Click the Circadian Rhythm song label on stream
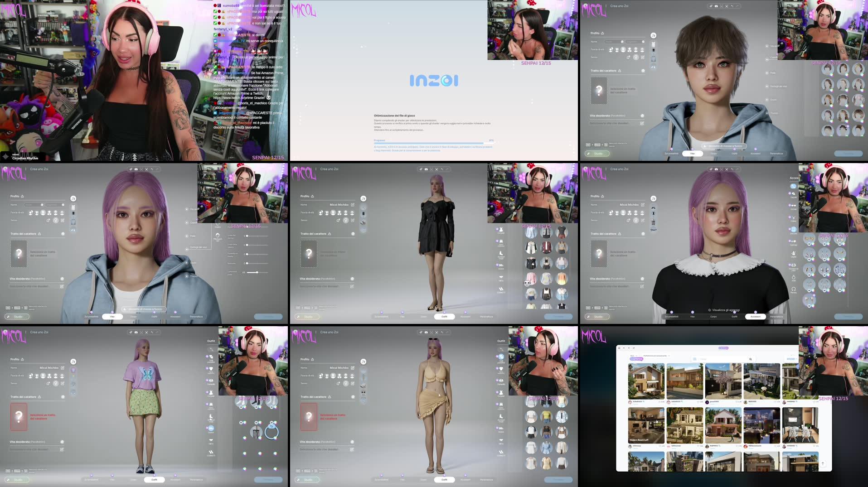 [x=25, y=158]
